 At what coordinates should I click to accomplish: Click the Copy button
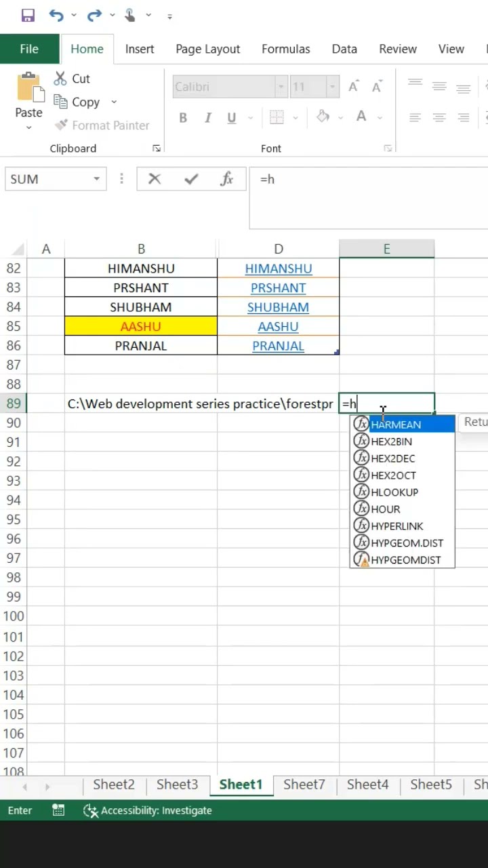(77, 102)
